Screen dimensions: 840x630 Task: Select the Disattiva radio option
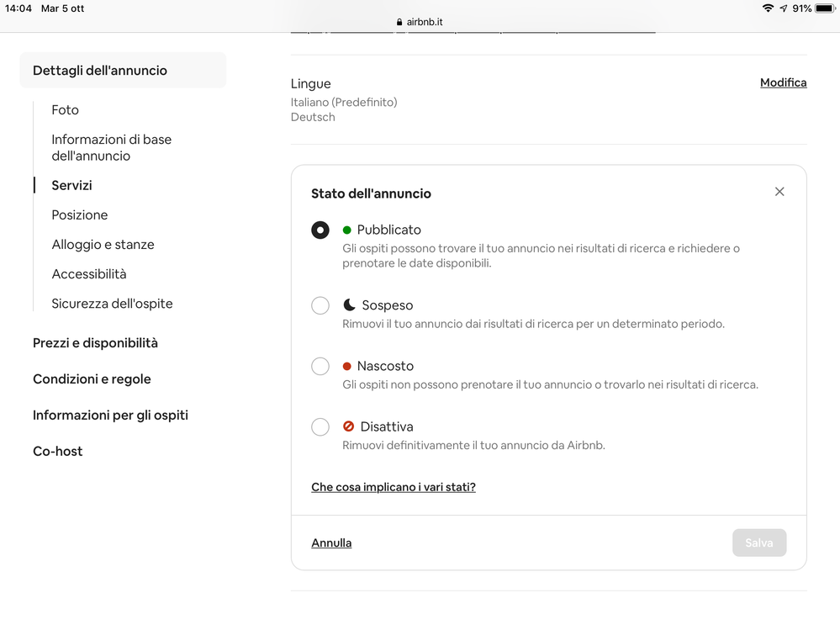point(320,426)
